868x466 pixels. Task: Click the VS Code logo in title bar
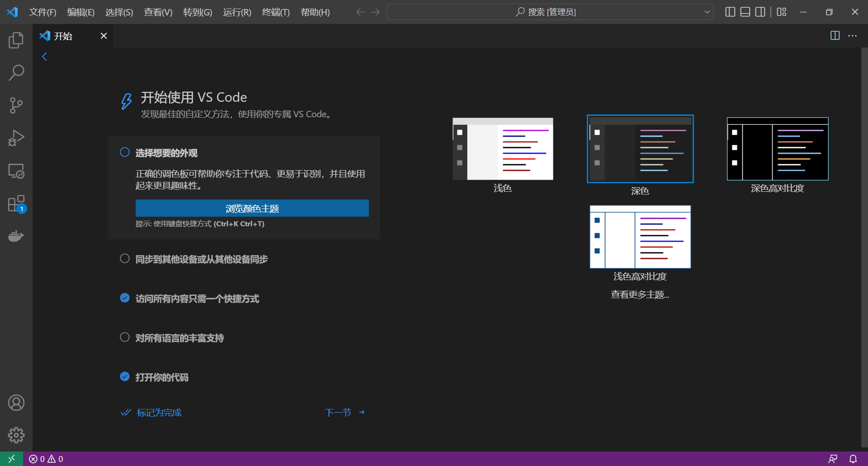[12, 12]
